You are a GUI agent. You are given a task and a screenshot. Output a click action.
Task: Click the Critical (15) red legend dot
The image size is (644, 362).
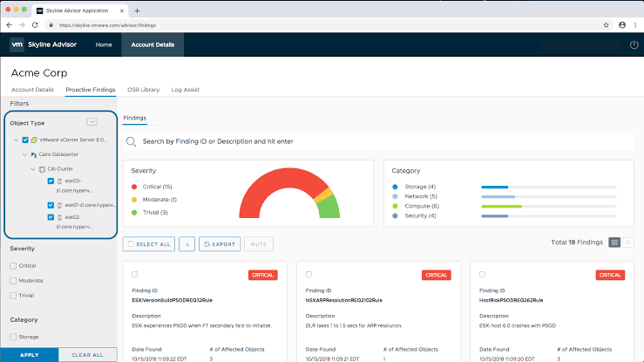(x=134, y=187)
